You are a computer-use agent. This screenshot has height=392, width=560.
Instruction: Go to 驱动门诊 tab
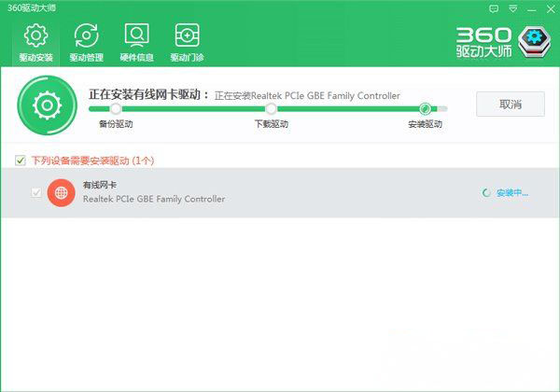pyautogui.click(x=187, y=43)
